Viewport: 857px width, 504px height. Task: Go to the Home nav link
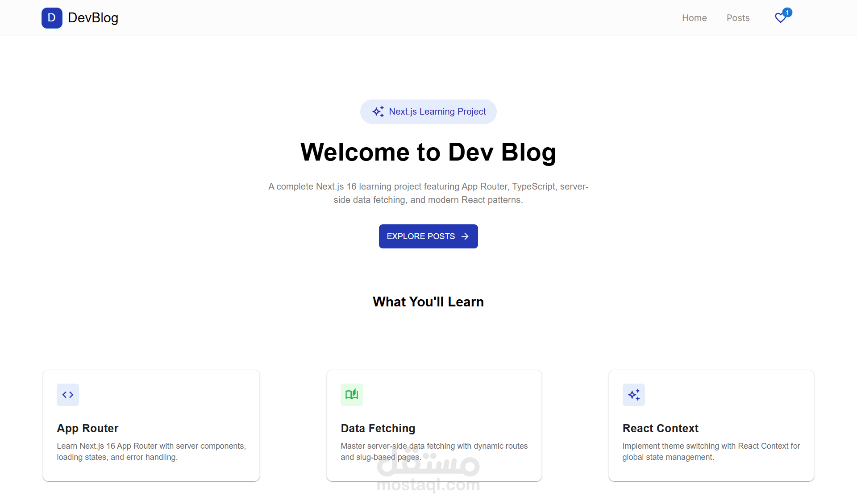[x=694, y=18]
